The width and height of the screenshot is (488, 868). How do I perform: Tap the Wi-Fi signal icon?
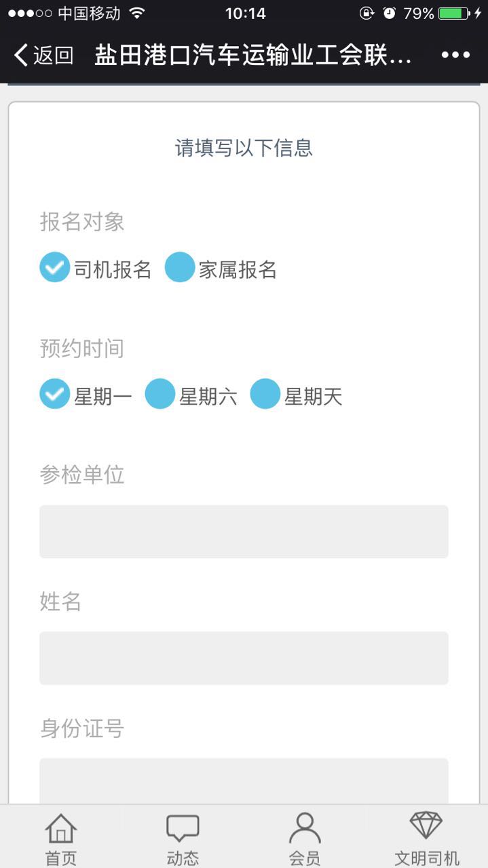137,13
